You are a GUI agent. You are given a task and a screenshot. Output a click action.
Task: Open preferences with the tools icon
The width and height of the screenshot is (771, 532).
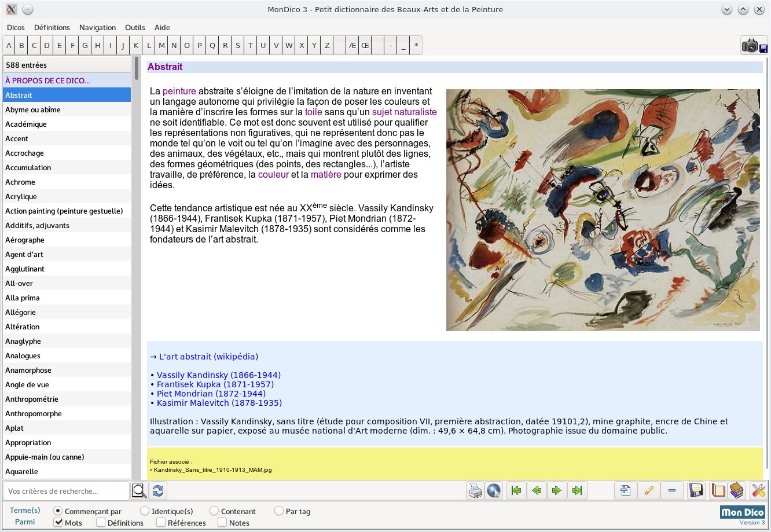pos(758,491)
